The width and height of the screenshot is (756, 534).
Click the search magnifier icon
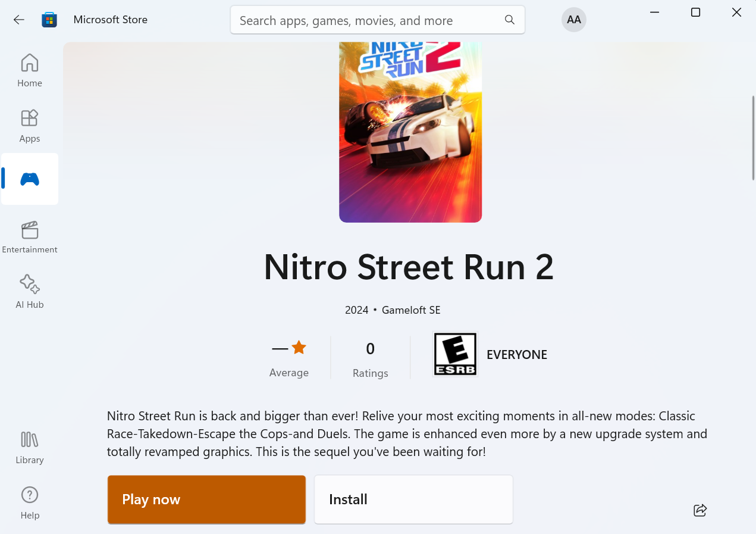[510, 20]
